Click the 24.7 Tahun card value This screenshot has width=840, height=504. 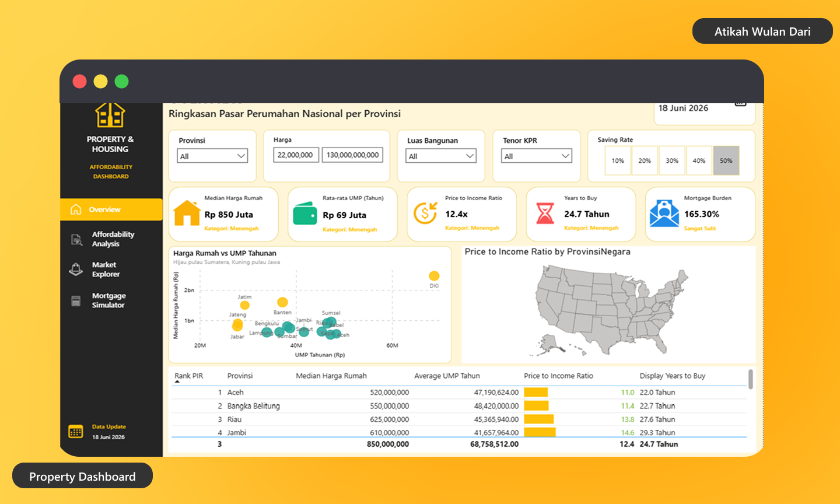[x=586, y=213]
